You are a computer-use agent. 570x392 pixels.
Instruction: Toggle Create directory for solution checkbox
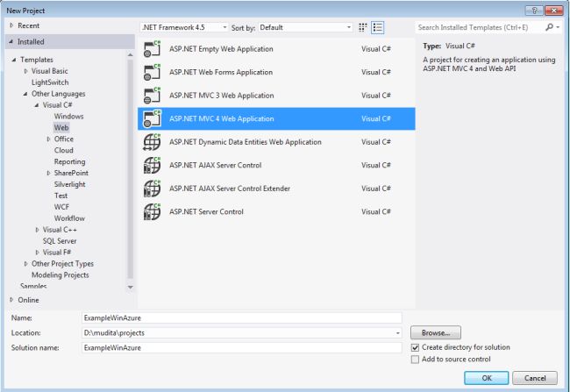coord(415,347)
